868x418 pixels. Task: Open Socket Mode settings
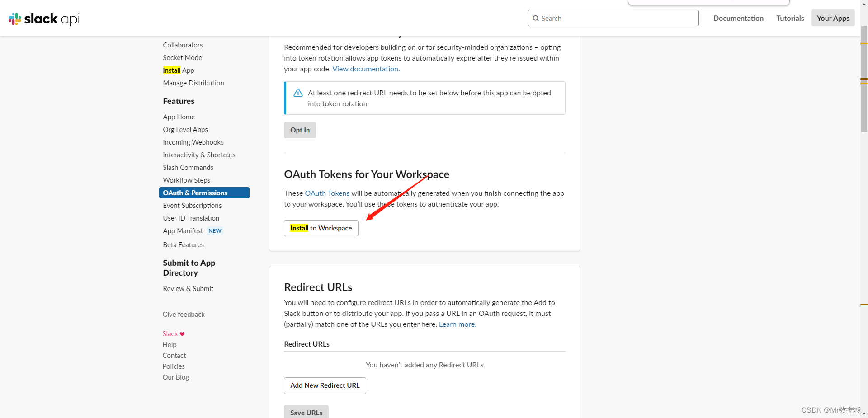182,58
